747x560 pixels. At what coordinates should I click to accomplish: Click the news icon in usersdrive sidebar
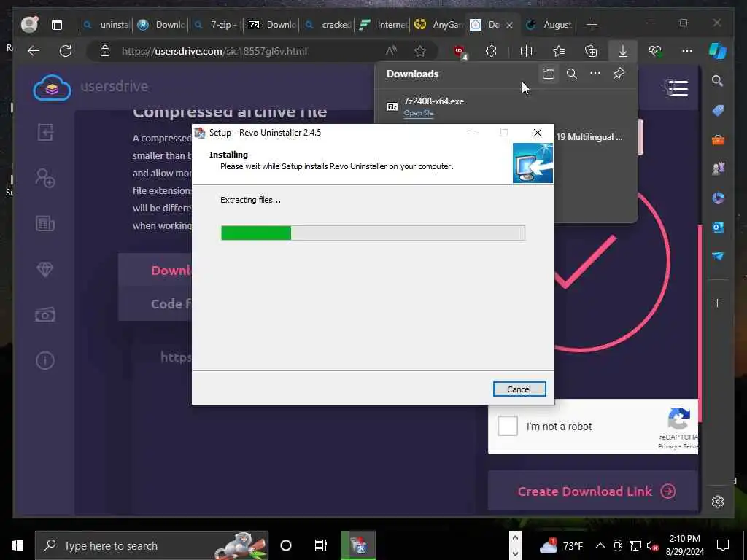45,223
